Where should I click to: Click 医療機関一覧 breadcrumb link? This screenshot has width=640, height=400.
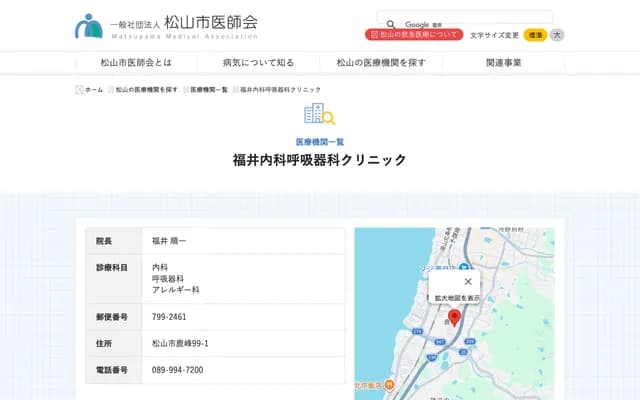point(209,90)
